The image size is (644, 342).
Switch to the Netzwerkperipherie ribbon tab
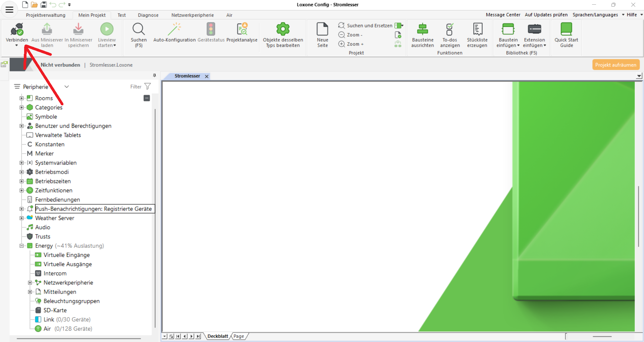pyautogui.click(x=192, y=15)
